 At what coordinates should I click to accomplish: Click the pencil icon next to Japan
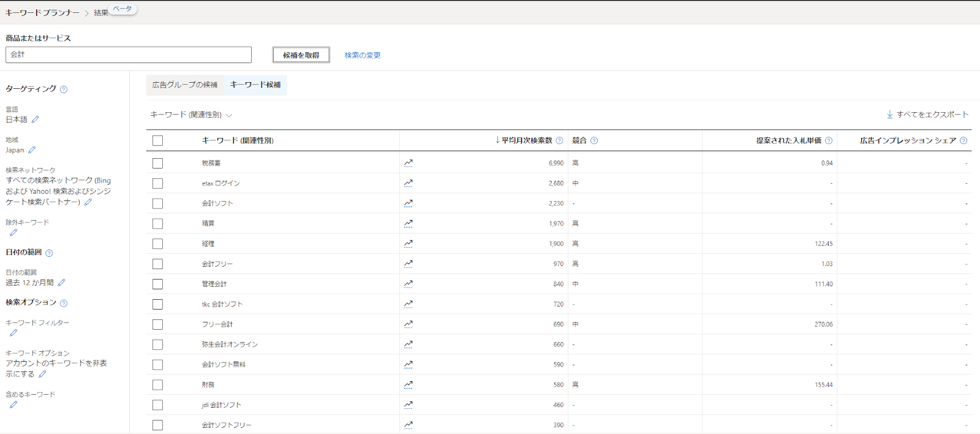(32, 150)
